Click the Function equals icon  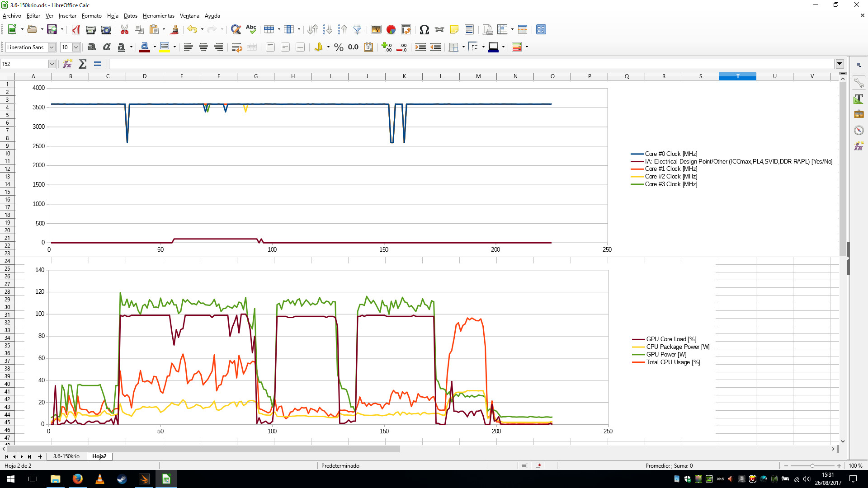coord(98,64)
